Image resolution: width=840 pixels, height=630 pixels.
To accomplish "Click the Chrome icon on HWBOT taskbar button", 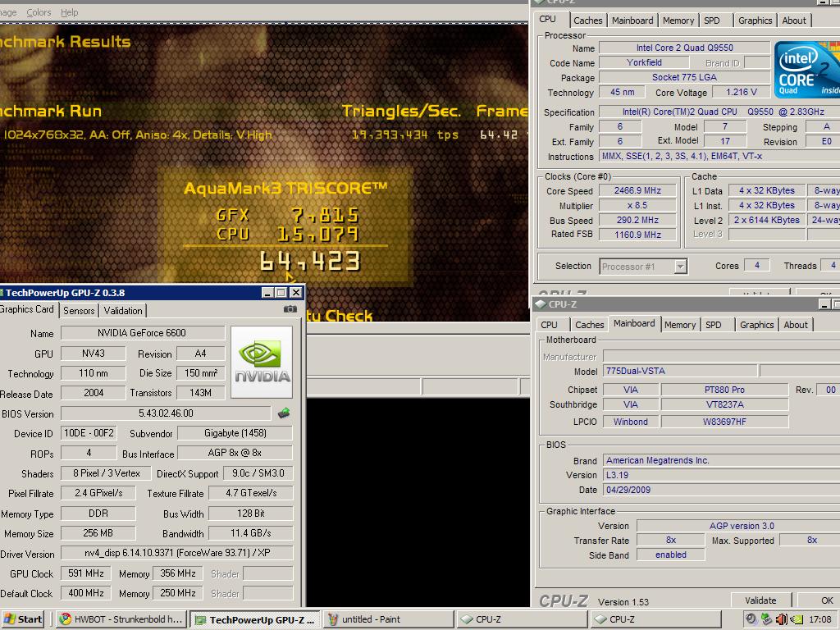I will coord(66,619).
